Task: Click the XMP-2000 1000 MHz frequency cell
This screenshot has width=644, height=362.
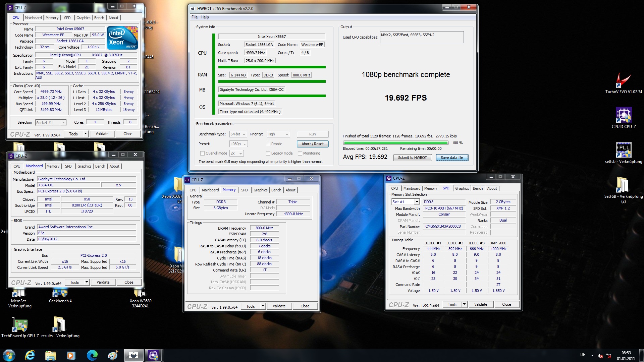Action: pos(498,249)
